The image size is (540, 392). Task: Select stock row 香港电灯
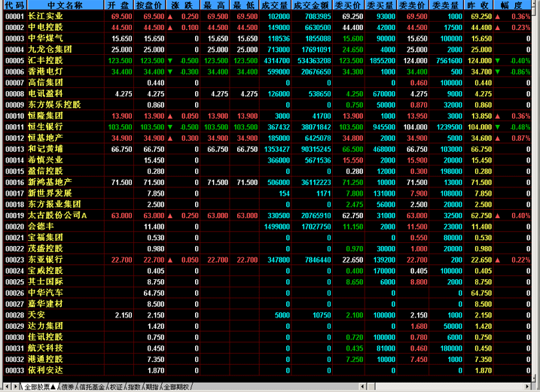click(267, 71)
